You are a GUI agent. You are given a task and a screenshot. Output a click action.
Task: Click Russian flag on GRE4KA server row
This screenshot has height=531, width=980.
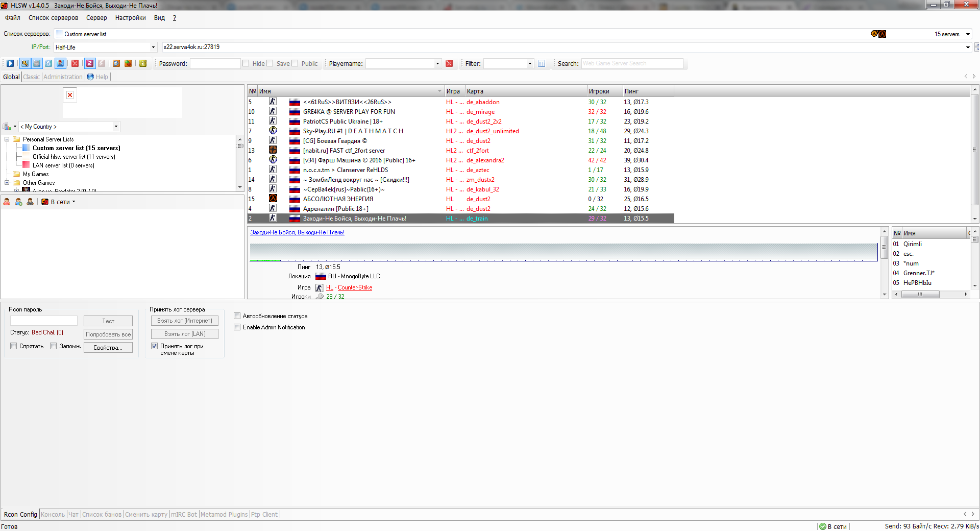click(295, 112)
